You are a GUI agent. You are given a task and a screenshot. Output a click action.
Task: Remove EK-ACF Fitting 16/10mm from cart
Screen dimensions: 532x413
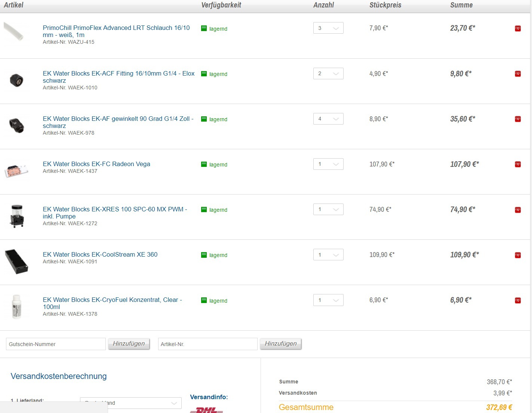pos(518,74)
